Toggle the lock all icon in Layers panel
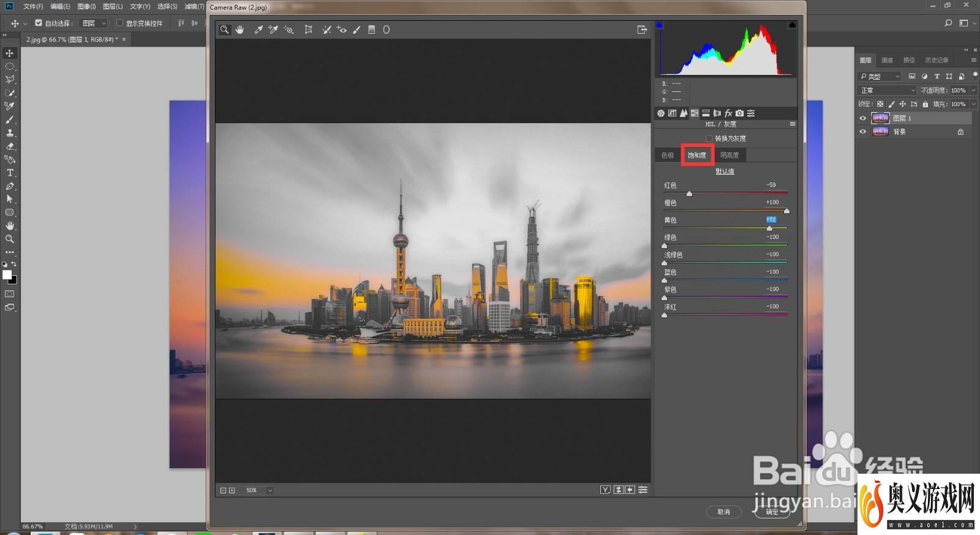This screenshot has height=535, width=980. [x=925, y=104]
